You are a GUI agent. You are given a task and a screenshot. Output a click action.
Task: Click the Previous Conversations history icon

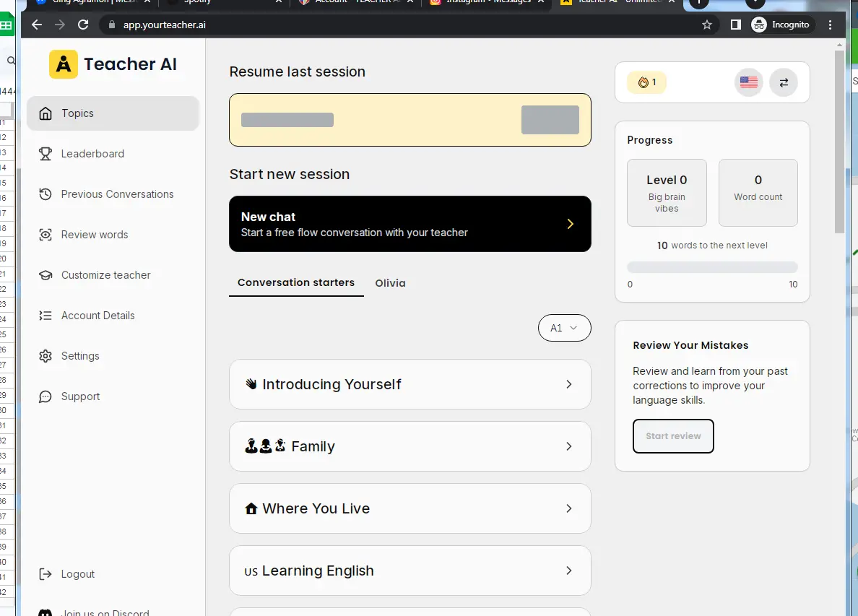45,194
